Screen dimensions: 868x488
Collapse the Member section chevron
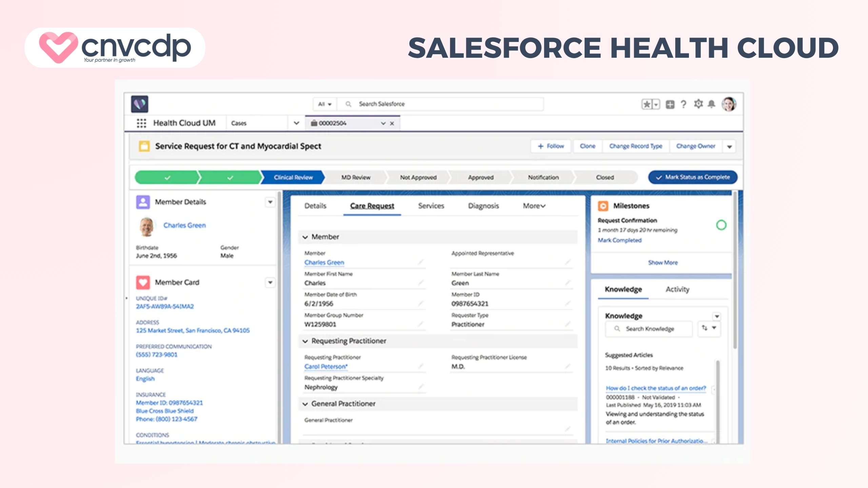[x=305, y=237]
